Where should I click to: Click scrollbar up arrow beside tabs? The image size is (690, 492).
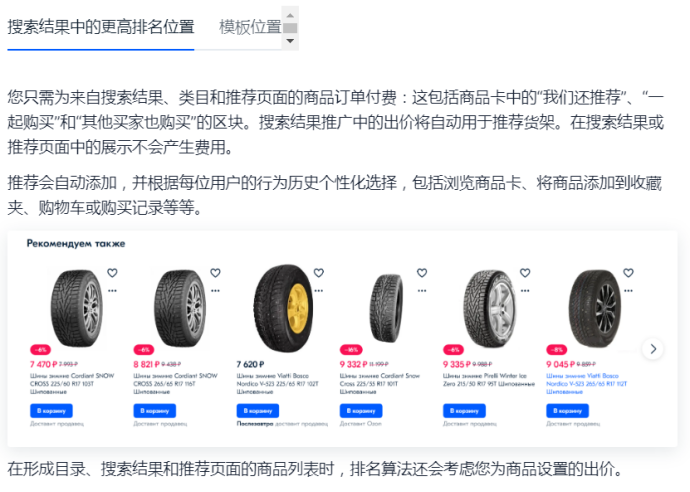(x=290, y=15)
